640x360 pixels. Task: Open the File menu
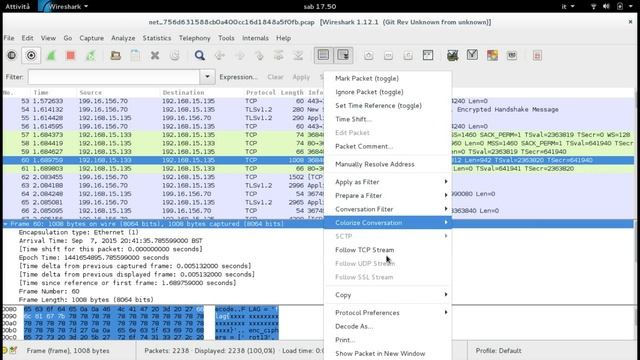coord(9,38)
